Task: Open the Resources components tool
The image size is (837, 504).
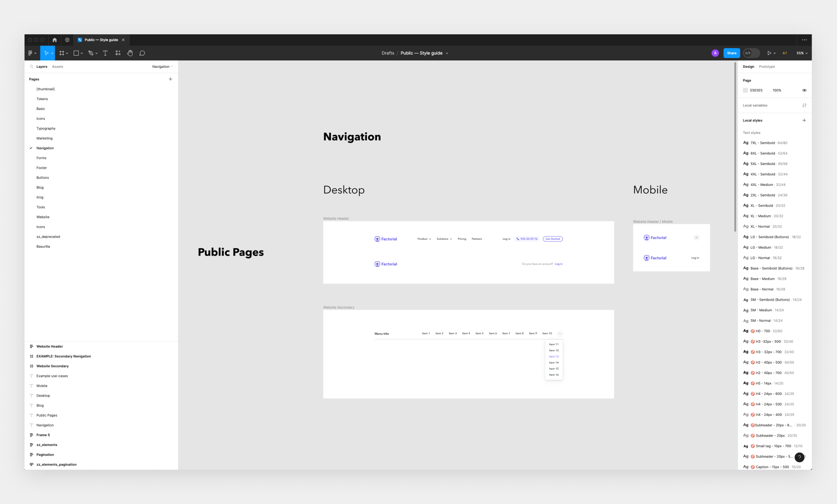Action: pyautogui.click(x=118, y=53)
